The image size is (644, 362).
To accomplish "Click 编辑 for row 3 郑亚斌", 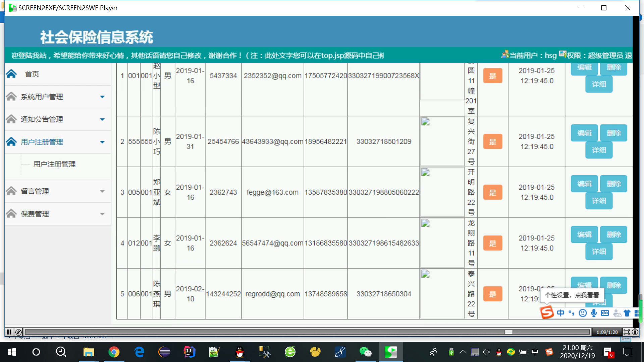I will [584, 184].
